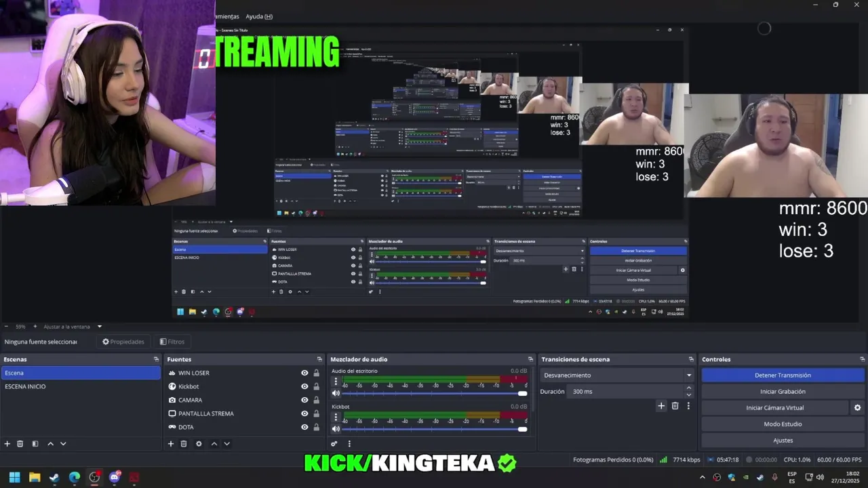Zoom in preview with plus icon
This screenshot has height=488, width=868.
tap(35, 327)
